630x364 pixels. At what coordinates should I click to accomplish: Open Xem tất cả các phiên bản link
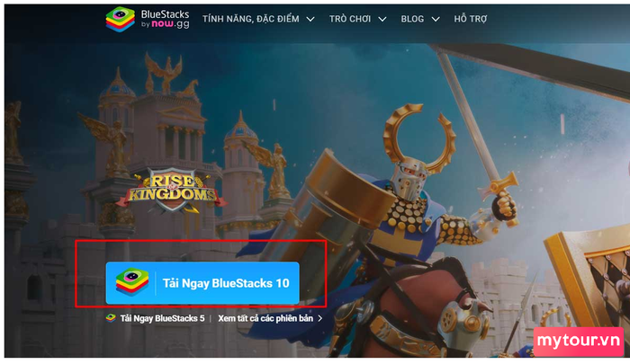coord(265,318)
